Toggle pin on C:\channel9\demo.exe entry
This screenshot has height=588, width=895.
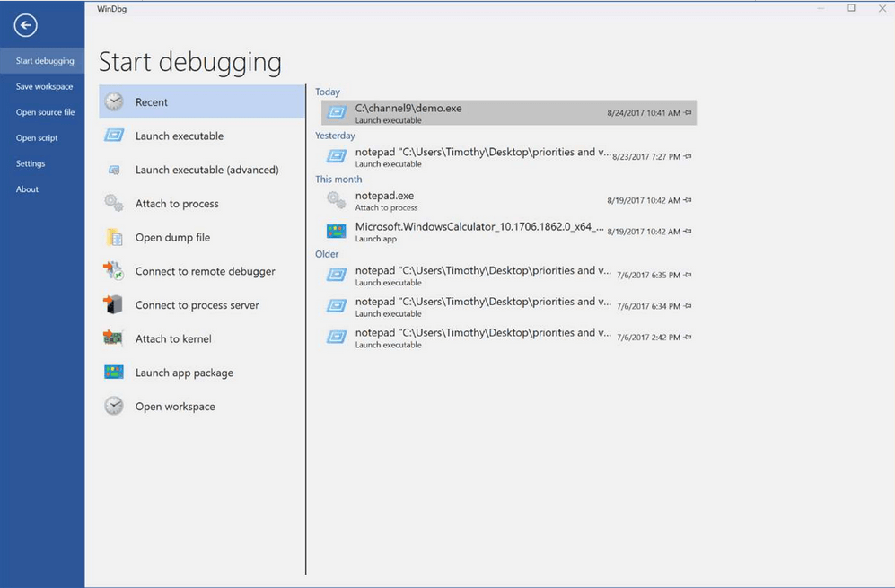coord(688,113)
